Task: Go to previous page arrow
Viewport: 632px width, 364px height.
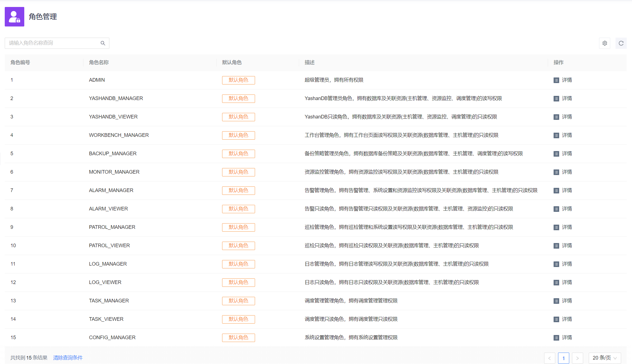Action: coord(549,358)
